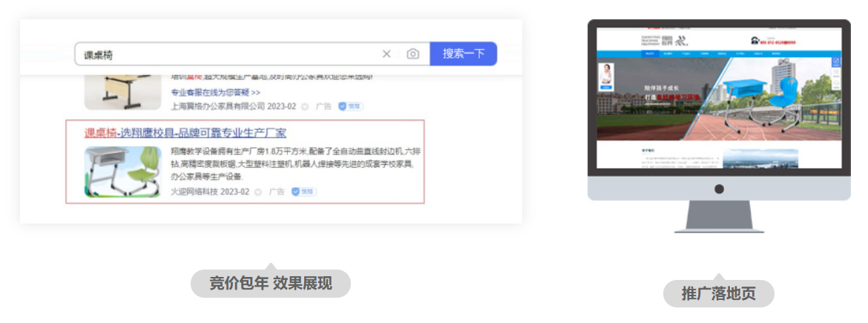Image resolution: width=868 pixels, height=323 pixels.
Task: Open camera image search icon
Action: click(412, 54)
